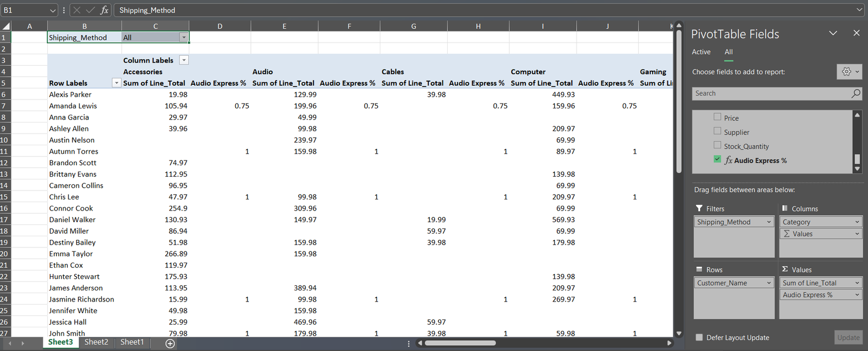
Task: Switch to the Active fields tab
Action: click(x=701, y=52)
